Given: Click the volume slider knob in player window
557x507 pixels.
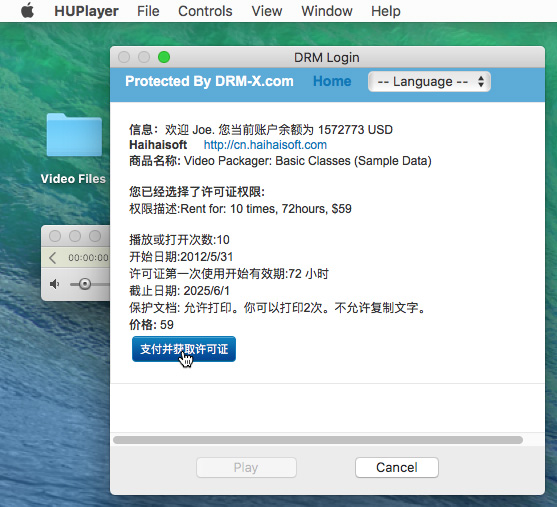Looking at the screenshot, I should 85,284.
